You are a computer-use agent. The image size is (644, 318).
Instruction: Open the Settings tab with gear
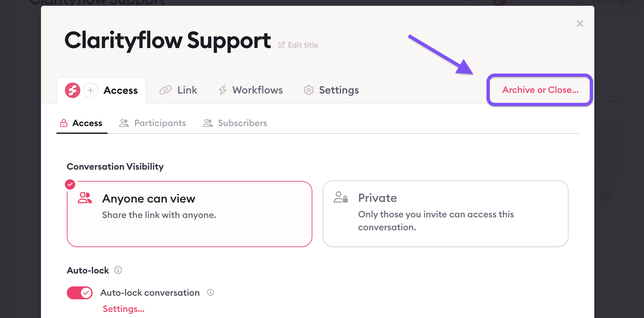(331, 90)
